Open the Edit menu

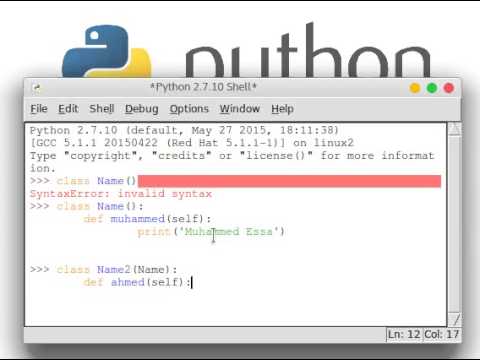(x=68, y=109)
